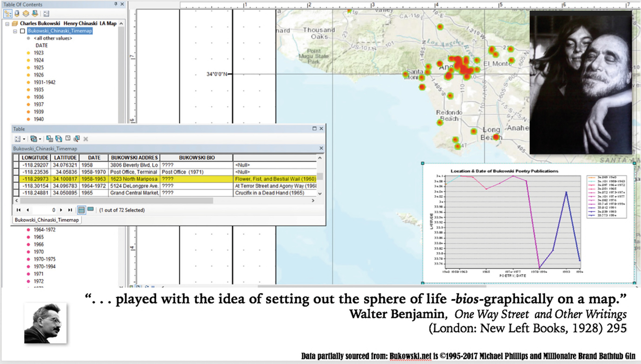Select row checkbox for Grand Central Market
641x364 pixels.
tap(16, 193)
